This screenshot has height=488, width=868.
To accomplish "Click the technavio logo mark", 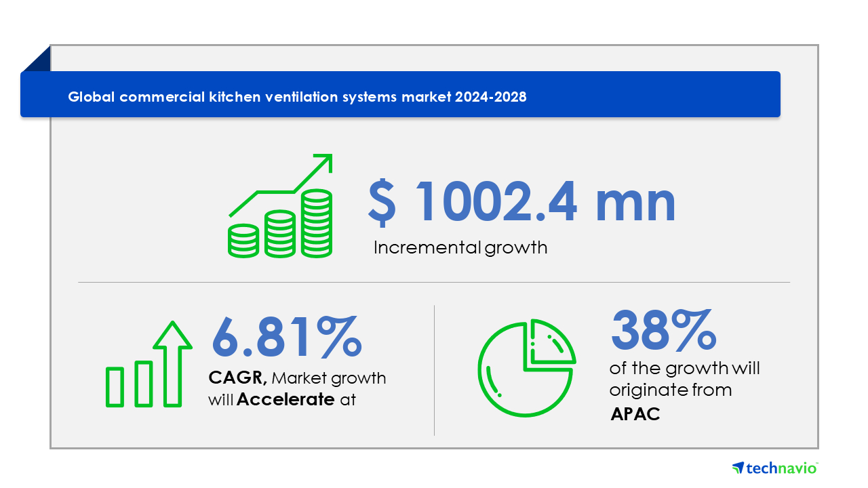I will pos(738,468).
